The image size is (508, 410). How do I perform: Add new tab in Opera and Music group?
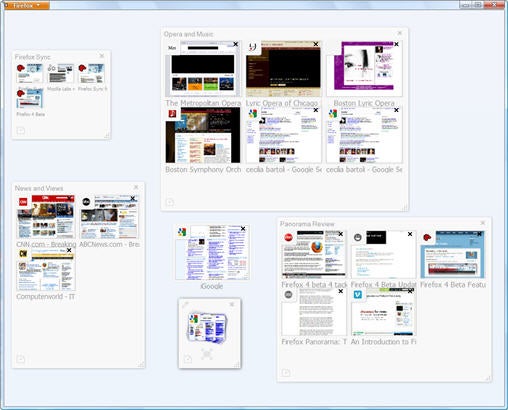coord(170,202)
